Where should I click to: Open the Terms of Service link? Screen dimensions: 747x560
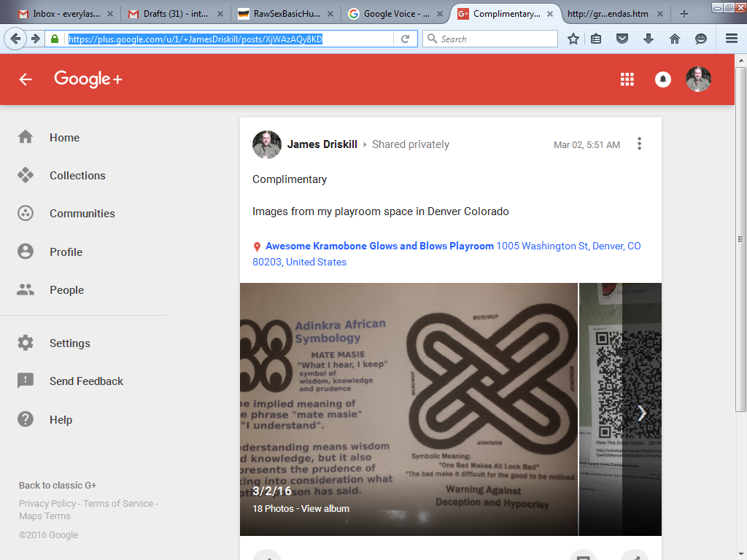coord(118,503)
